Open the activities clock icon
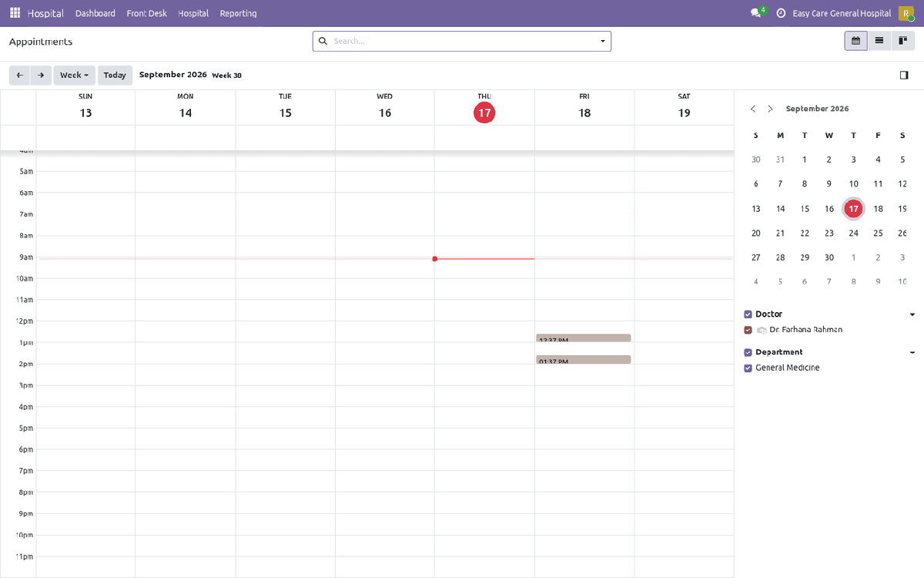This screenshot has width=924, height=578. coord(781,13)
